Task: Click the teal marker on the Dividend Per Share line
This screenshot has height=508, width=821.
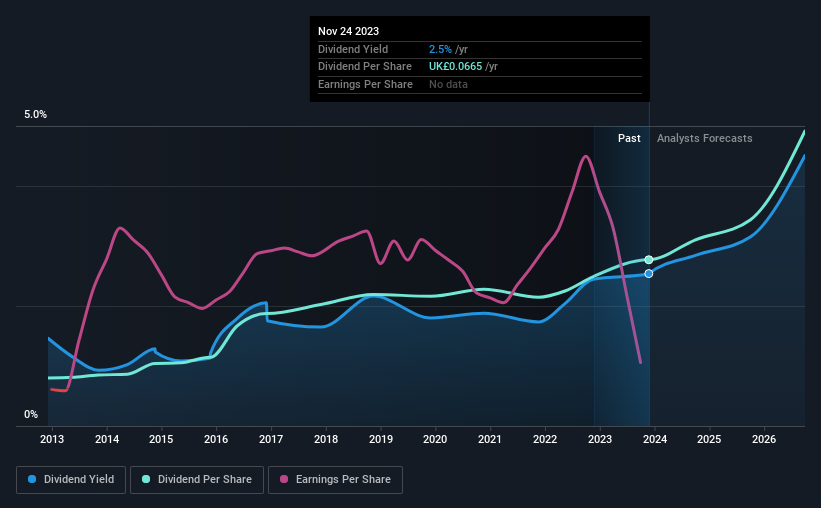Action: coord(649,260)
